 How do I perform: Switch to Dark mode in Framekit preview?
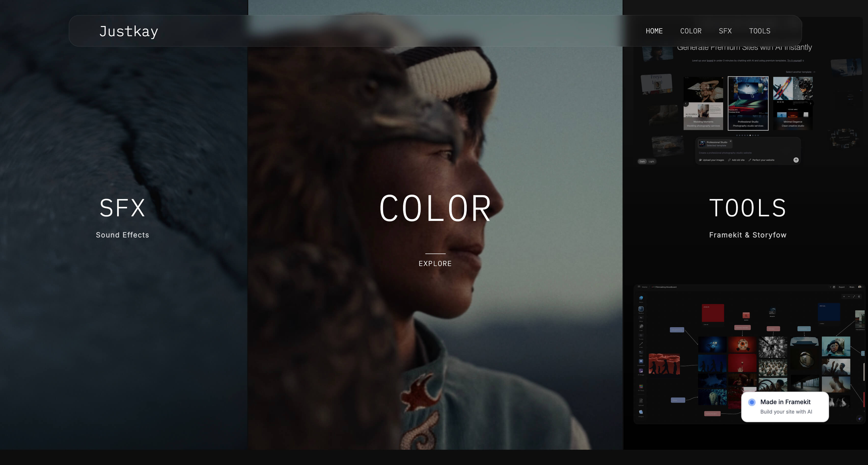642,162
